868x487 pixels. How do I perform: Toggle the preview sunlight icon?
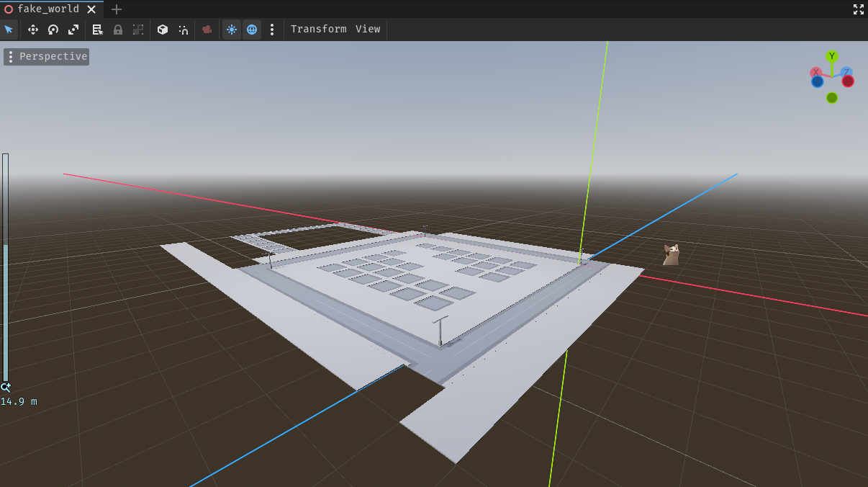coord(231,30)
